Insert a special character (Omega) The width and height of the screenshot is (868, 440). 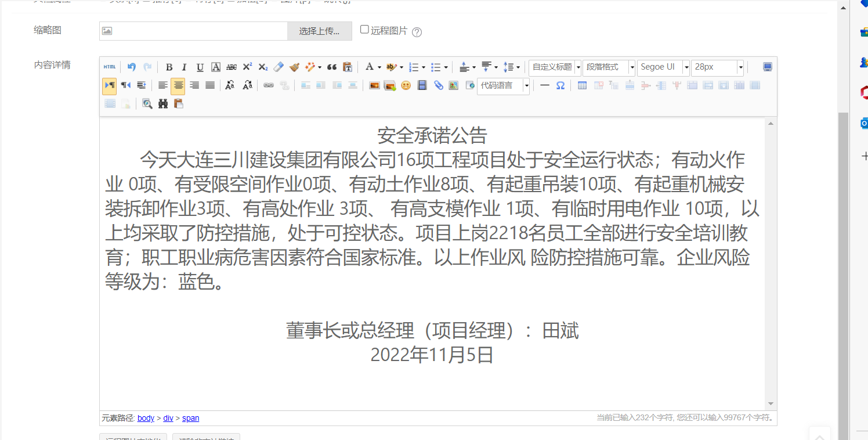click(x=560, y=85)
